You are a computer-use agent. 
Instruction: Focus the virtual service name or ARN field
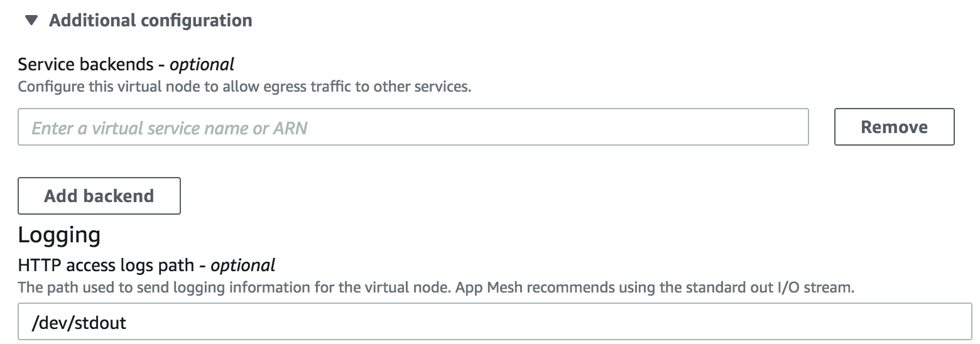[x=413, y=128]
